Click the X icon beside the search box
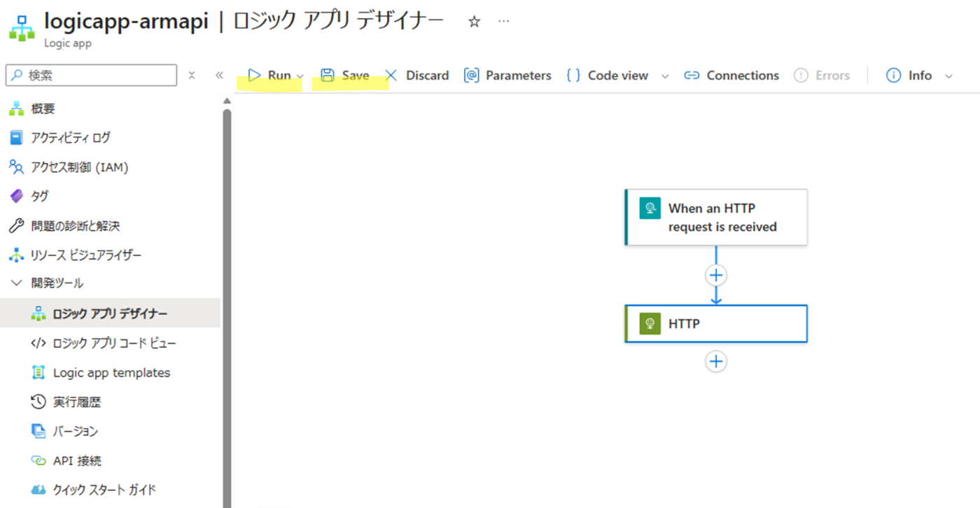Screen dimensions: 980x508 (x=192, y=75)
